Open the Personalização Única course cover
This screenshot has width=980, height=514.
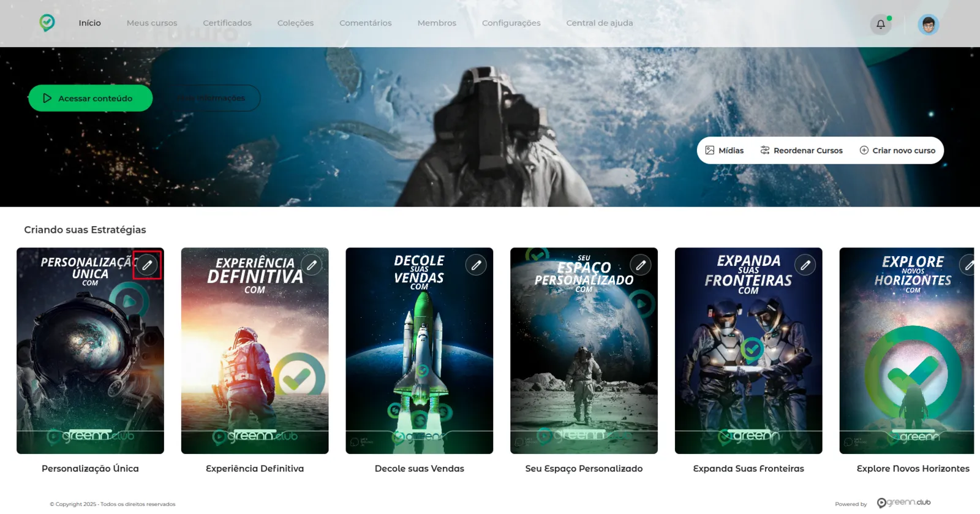(x=90, y=350)
